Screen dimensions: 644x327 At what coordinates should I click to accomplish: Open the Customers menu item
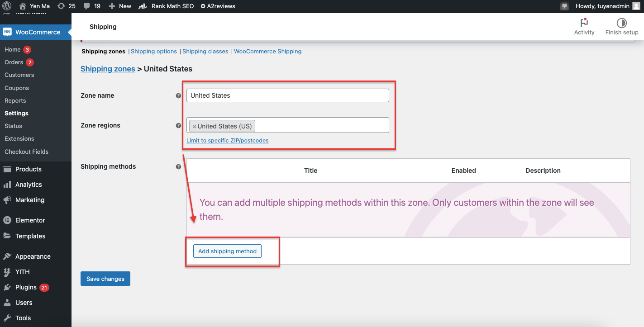(19, 75)
